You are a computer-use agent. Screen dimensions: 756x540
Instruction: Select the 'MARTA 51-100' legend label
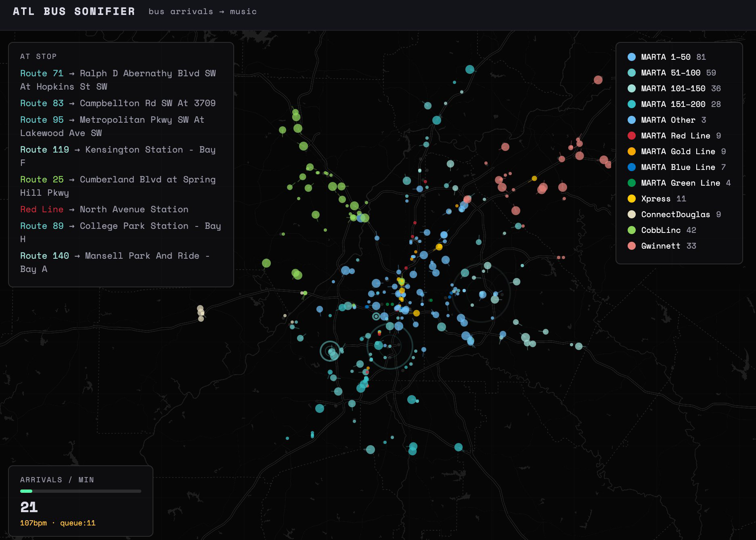pyautogui.click(x=670, y=73)
